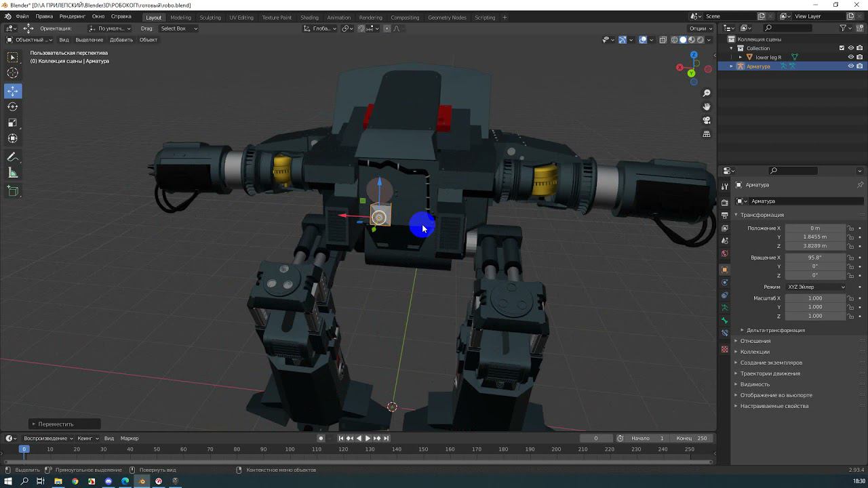
Task: Choose the Add Cube tool
Action: coord(13,191)
